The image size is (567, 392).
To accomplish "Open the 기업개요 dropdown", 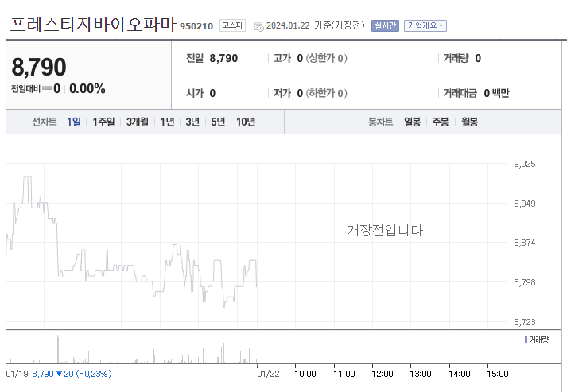I will (425, 25).
